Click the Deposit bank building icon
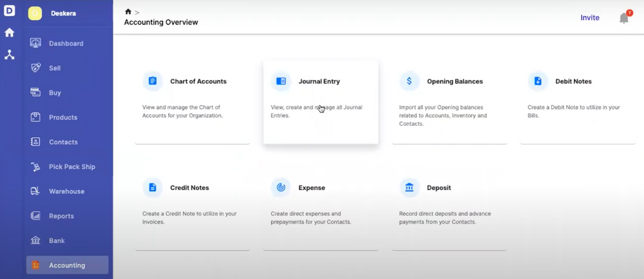The width and height of the screenshot is (644, 279). pos(409,188)
